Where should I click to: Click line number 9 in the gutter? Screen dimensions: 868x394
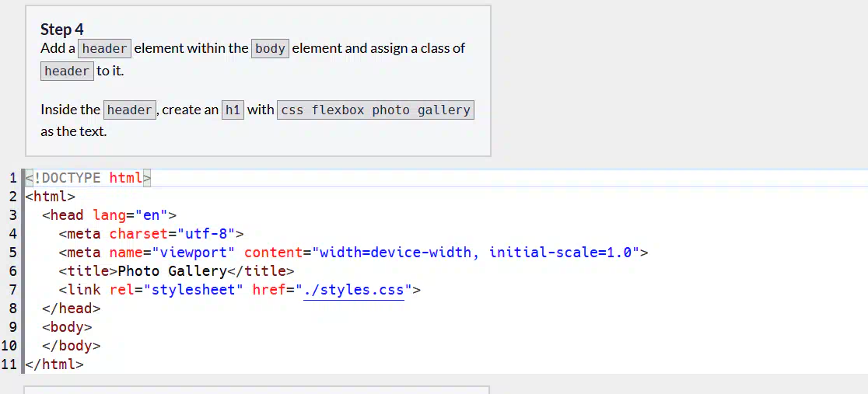coord(12,327)
